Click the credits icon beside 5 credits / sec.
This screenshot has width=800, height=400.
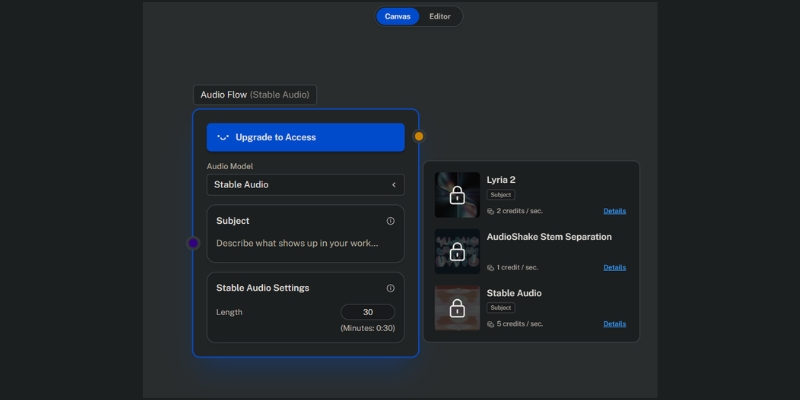click(490, 324)
